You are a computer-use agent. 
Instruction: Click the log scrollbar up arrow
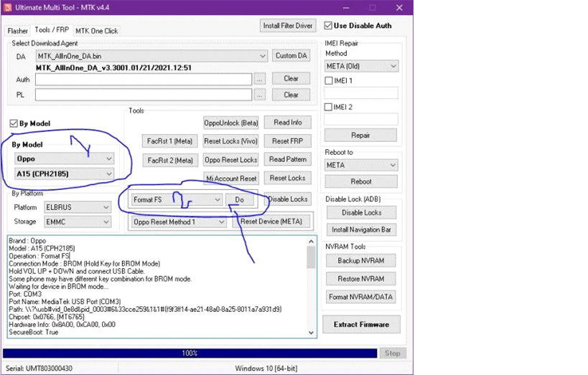(x=312, y=241)
